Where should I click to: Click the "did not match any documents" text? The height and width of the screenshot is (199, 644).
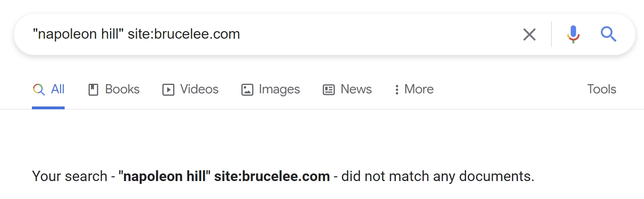(437, 176)
